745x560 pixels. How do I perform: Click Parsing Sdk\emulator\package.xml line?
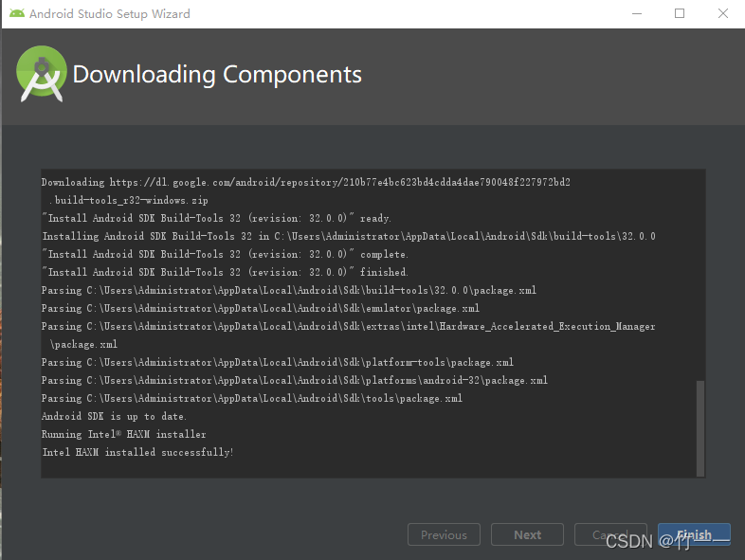(x=261, y=308)
